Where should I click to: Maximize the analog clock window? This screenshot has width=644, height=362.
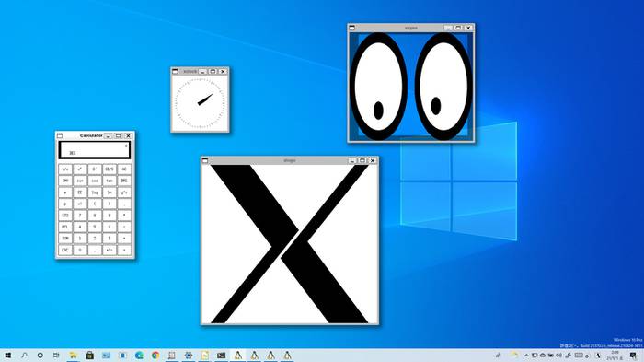(213, 71)
